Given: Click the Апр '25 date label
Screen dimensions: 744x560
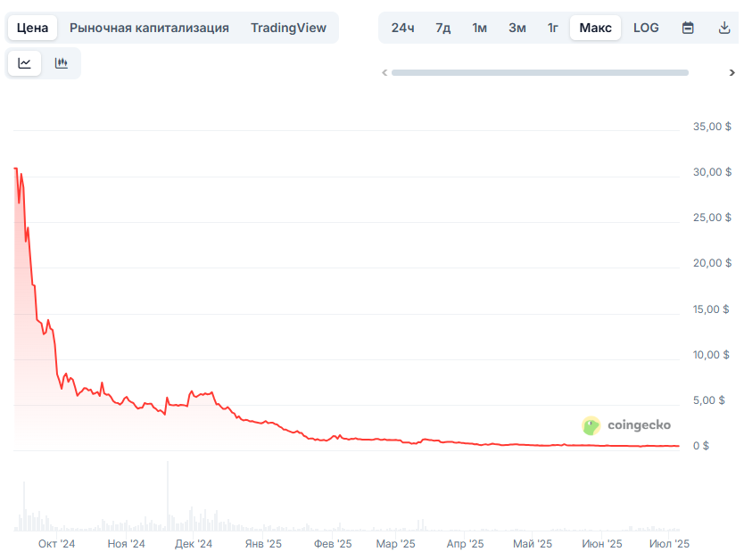Looking at the screenshot, I should click(465, 544).
